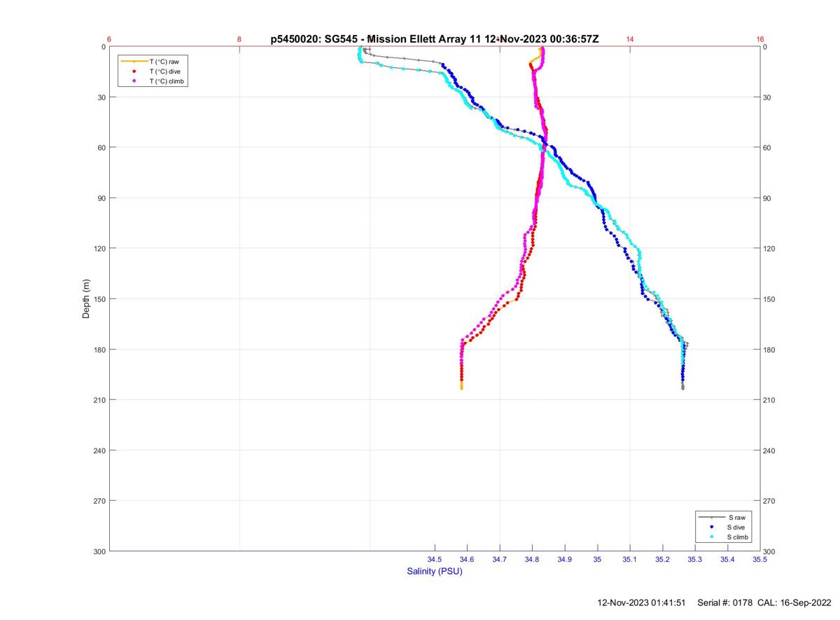Click salinity tick label 35.4
The width and height of the screenshot is (840, 620).
point(727,559)
